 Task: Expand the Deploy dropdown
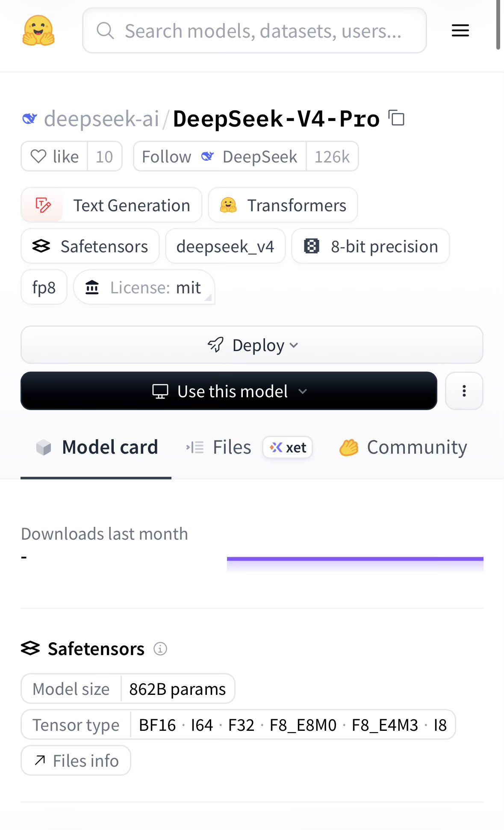coord(252,345)
